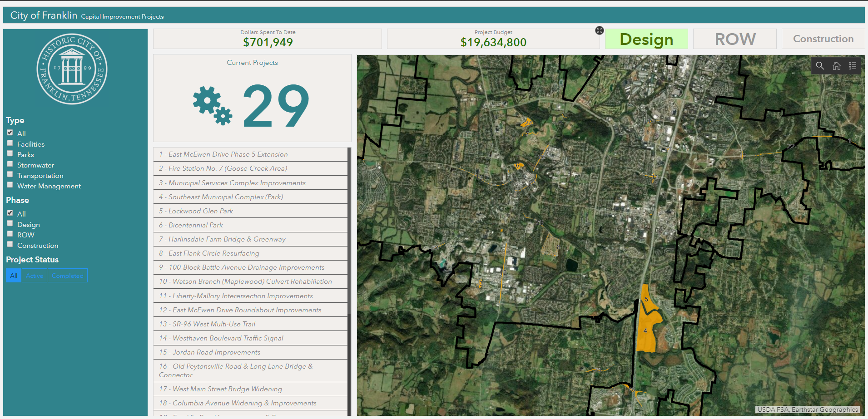Click the City of Franklin seal logo
The height and width of the screenshot is (419, 868).
(x=72, y=69)
